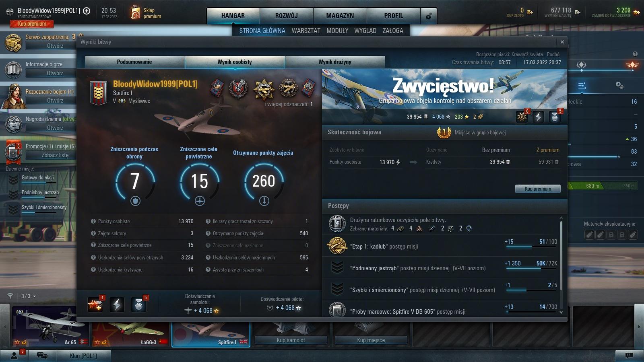Click Zobacz listę for promotions and missions
The width and height of the screenshot is (644, 362).
55,155
